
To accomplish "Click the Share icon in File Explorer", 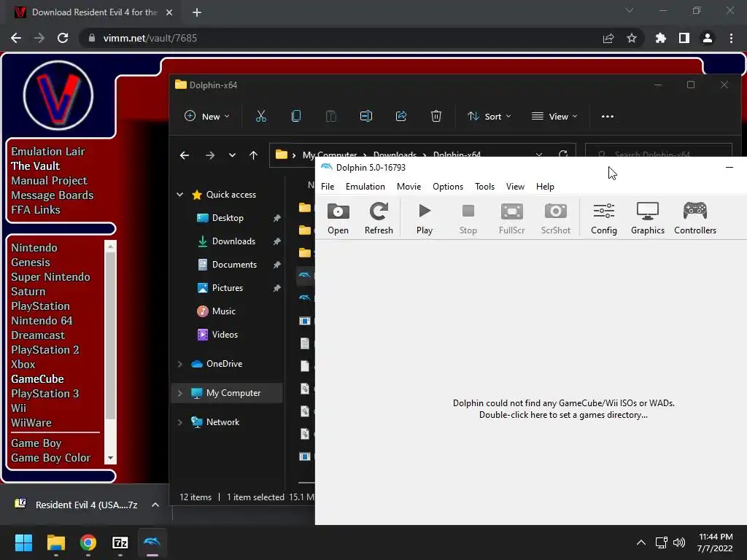I will pyautogui.click(x=401, y=116).
